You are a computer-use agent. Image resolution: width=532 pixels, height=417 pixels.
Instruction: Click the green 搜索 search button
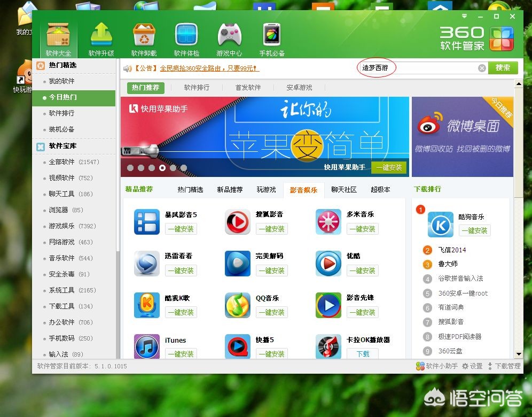(x=503, y=68)
